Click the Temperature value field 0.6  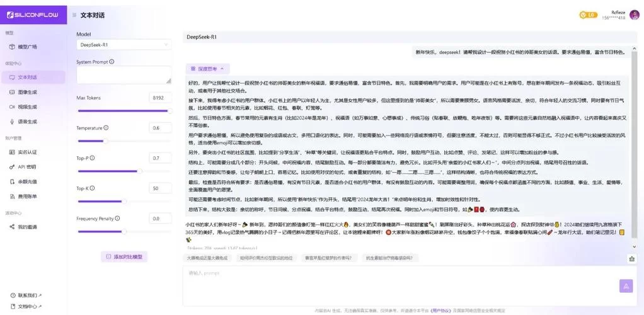tap(160, 128)
